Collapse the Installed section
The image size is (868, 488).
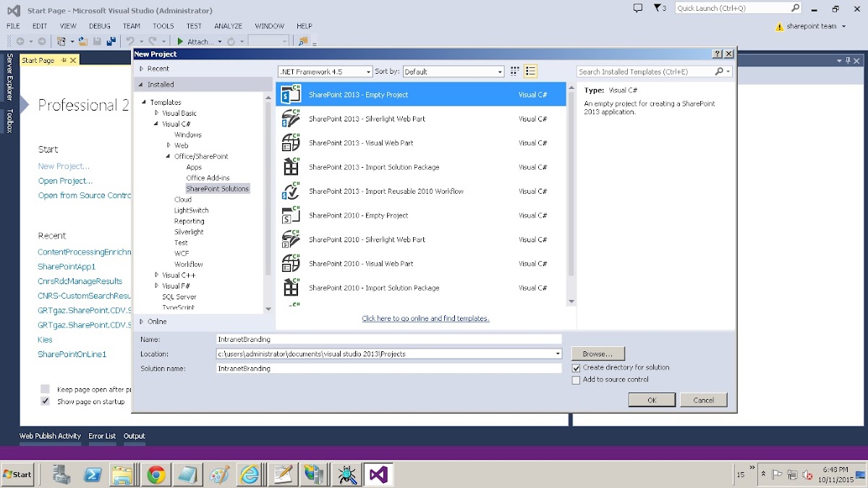click(x=141, y=85)
